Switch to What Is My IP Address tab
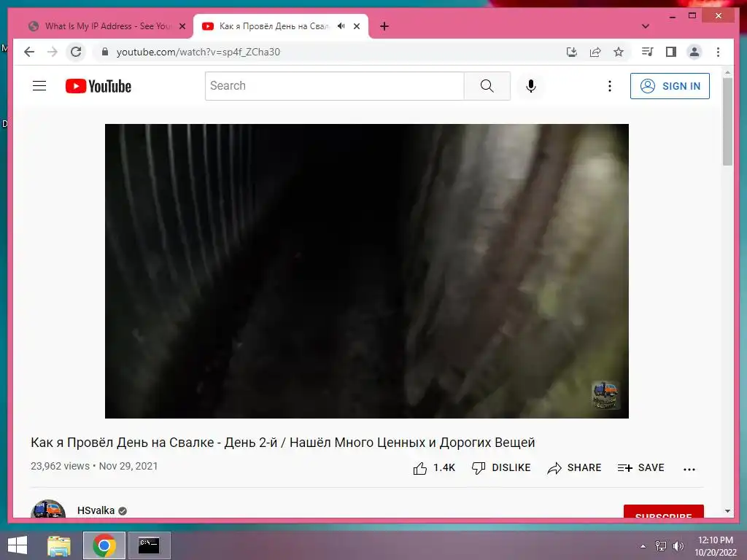The height and width of the screenshot is (560, 747). click(x=107, y=26)
